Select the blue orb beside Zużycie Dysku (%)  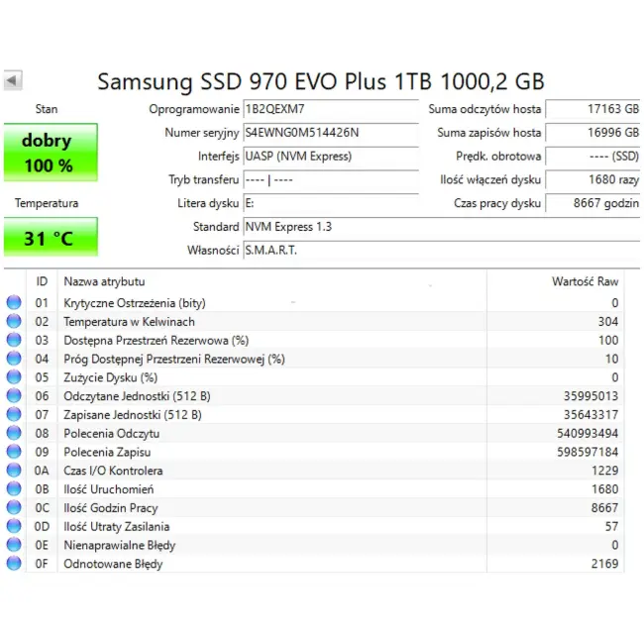(14, 377)
